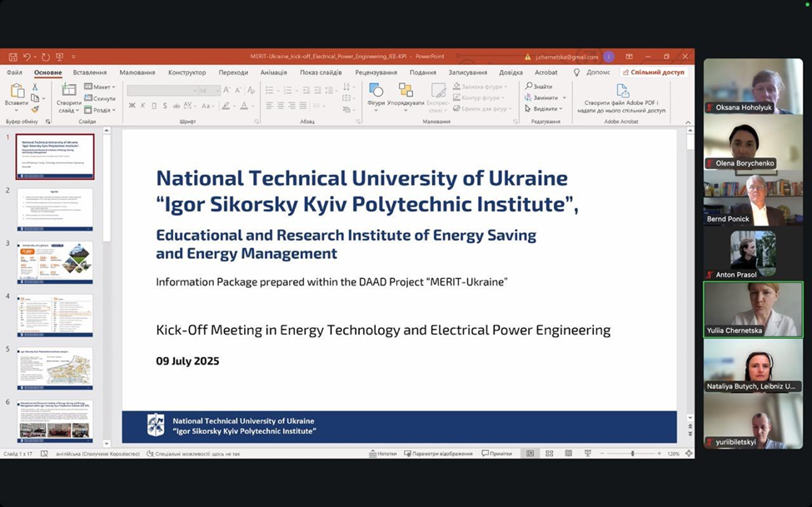Decrease font size with the smaller A
Image resolution: width=812 pixels, height=507 pixels.
click(x=238, y=90)
